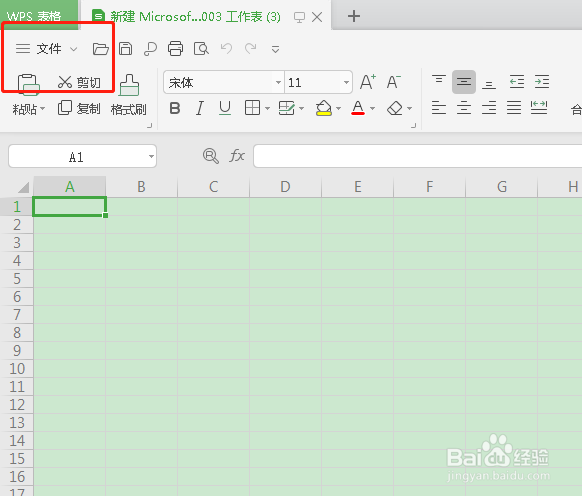This screenshot has width=582, height=496.
Task: Open print preview icon
Action: tap(201, 49)
